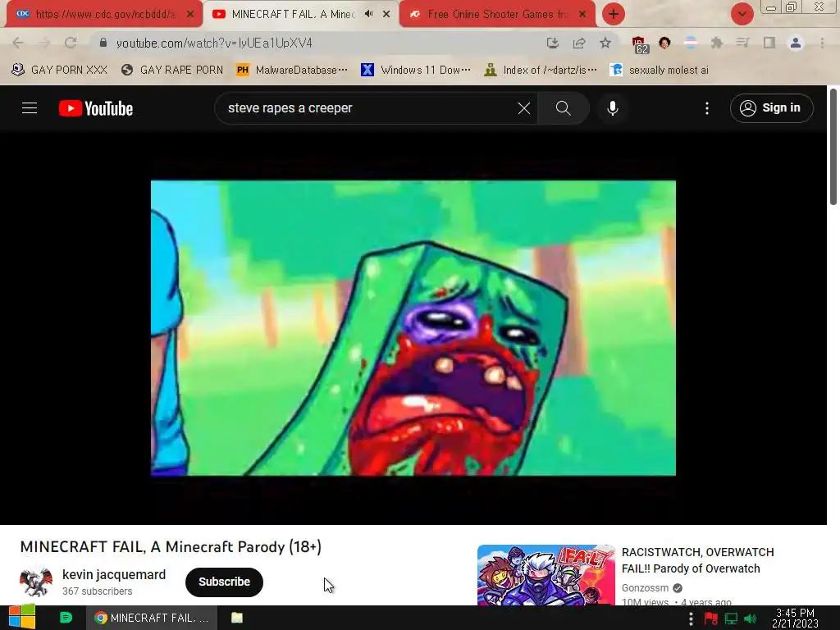Open the kevin jacquemard channel name link
The width and height of the screenshot is (840, 630).
point(114,575)
